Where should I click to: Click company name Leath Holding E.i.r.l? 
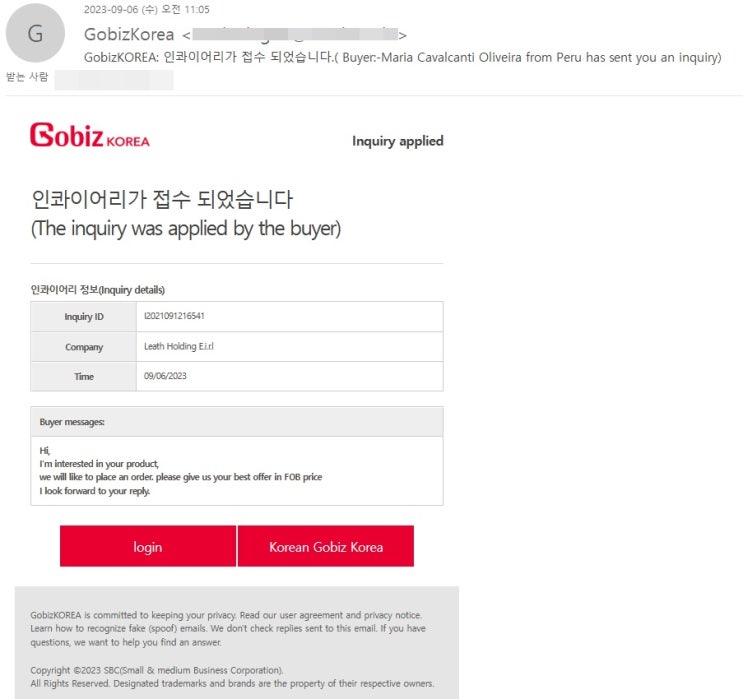[x=179, y=346]
